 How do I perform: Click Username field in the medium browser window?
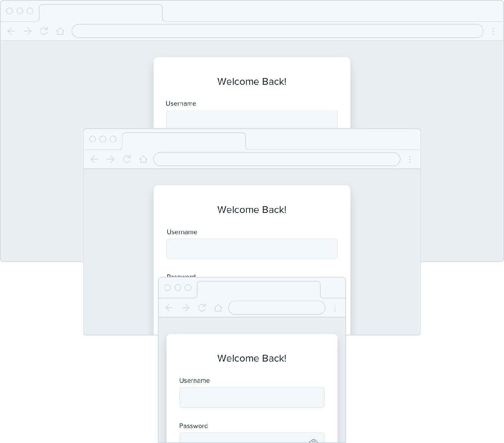252,249
